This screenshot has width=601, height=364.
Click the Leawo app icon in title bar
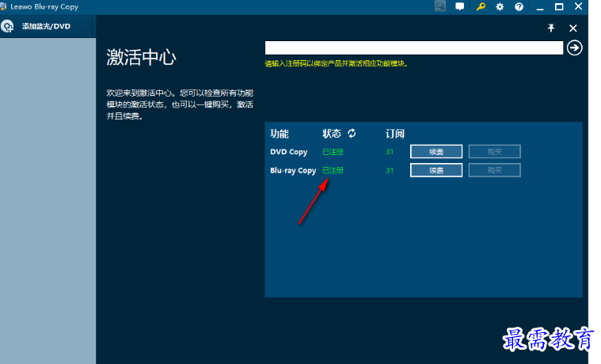click(3, 6)
